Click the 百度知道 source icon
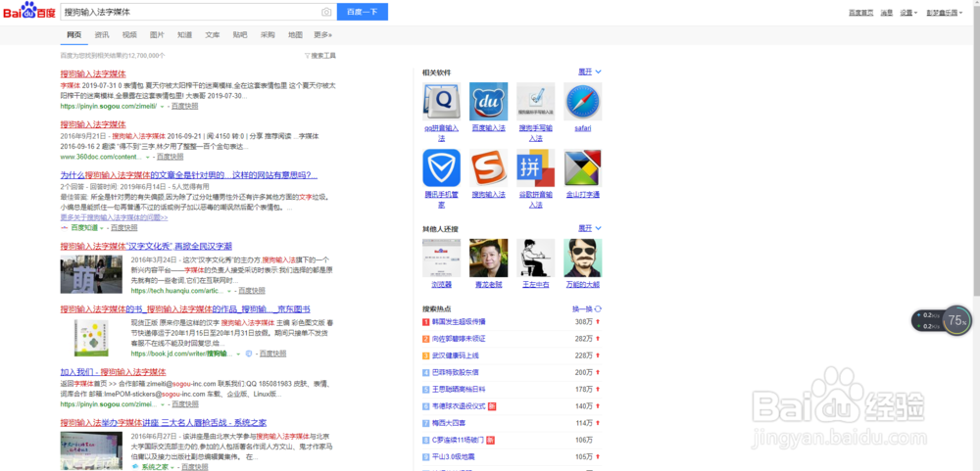Image resolution: width=980 pixels, height=471 pixels. tap(65, 228)
